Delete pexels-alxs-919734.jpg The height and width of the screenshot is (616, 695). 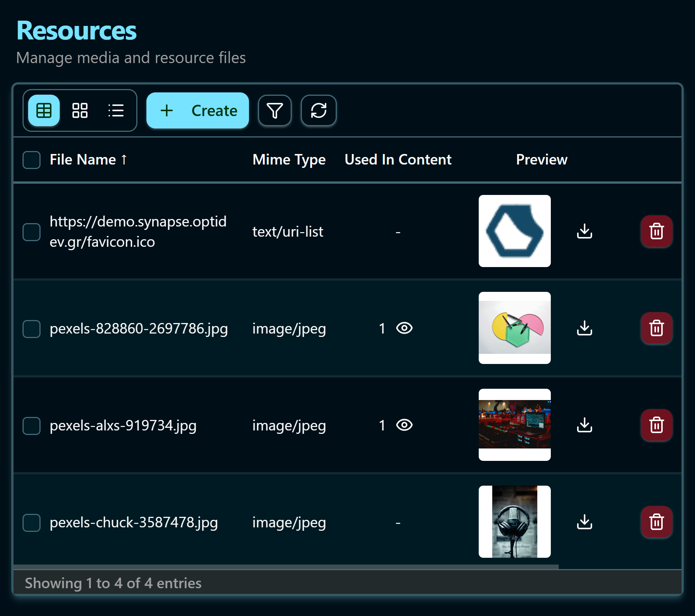[656, 425]
